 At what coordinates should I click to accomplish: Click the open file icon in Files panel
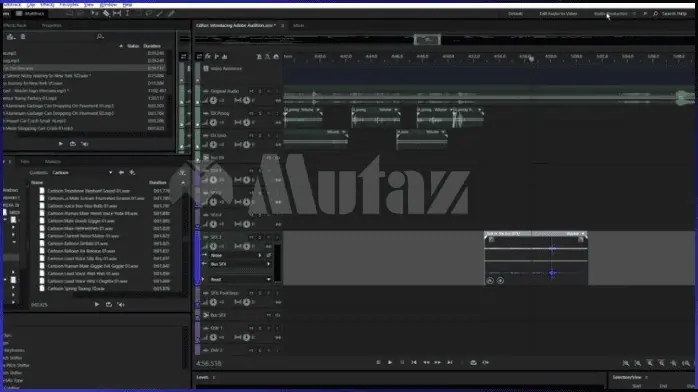(10, 36)
